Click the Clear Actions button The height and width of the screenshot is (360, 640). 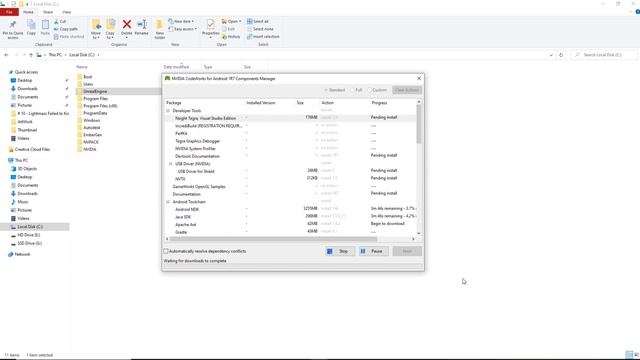[407, 90]
